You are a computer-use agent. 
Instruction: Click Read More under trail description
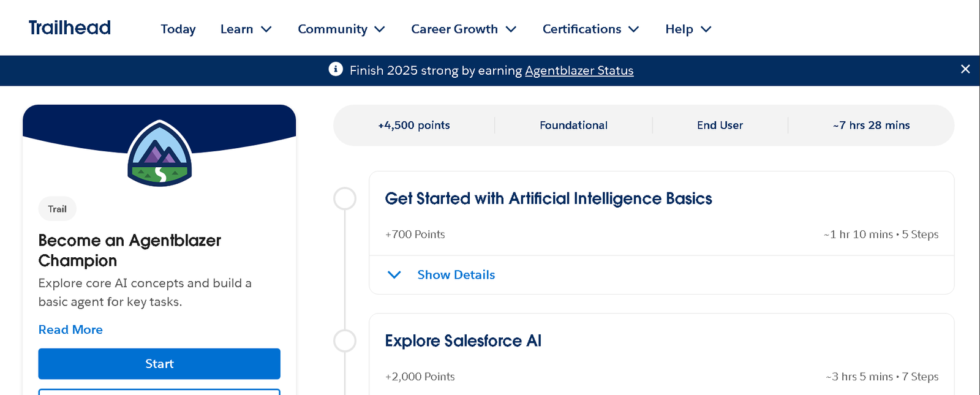[x=70, y=329]
